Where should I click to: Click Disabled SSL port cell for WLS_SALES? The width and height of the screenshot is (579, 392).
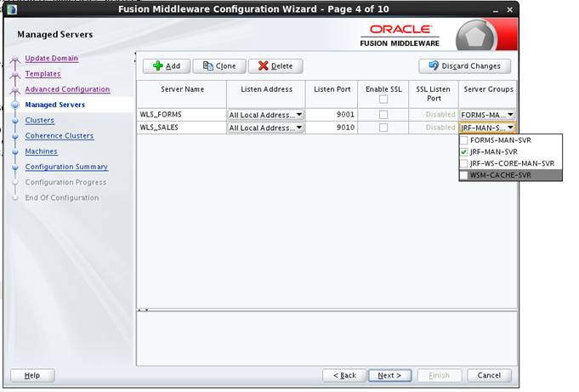click(x=434, y=128)
